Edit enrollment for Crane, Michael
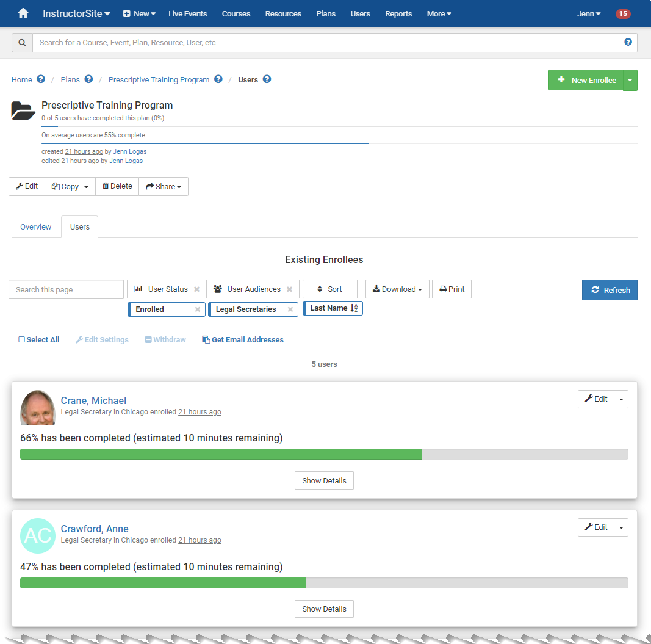Image resolution: width=651 pixels, height=644 pixels. pos(595,399)
